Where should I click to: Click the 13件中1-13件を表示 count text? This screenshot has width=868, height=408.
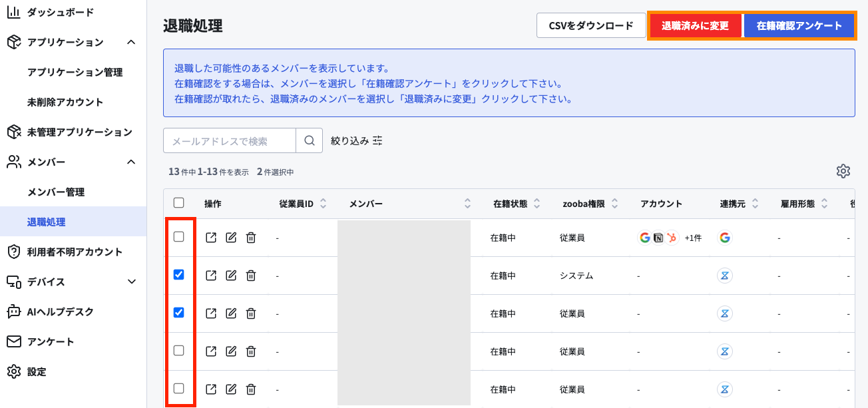208,172
